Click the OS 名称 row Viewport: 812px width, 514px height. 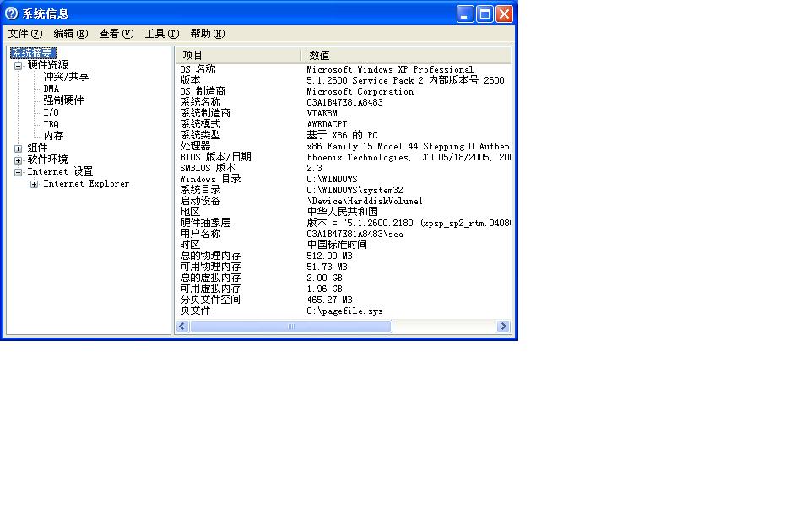344,69
